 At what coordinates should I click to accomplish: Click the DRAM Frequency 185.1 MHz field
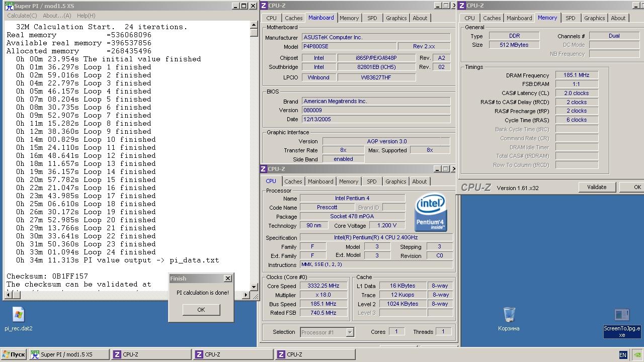(577, 75)
